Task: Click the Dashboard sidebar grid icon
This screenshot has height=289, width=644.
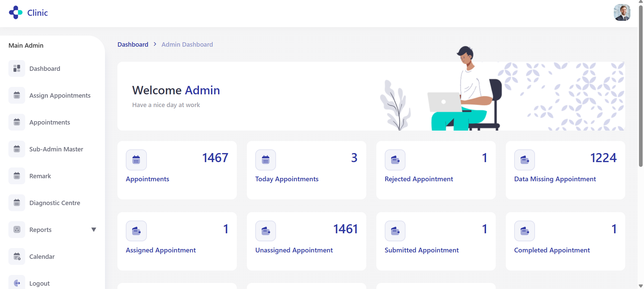Action: (x=17, y=68)
